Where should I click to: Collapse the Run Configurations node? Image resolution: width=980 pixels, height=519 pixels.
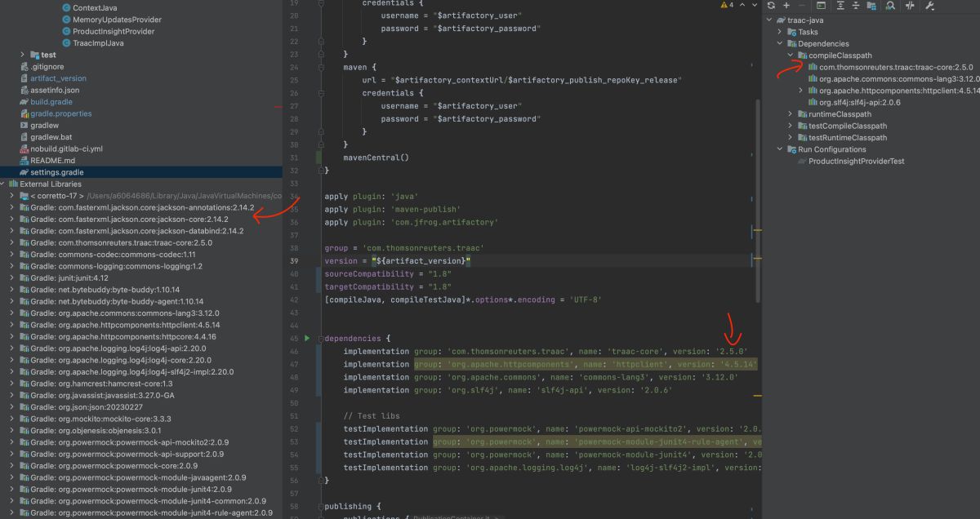point(780,149)
